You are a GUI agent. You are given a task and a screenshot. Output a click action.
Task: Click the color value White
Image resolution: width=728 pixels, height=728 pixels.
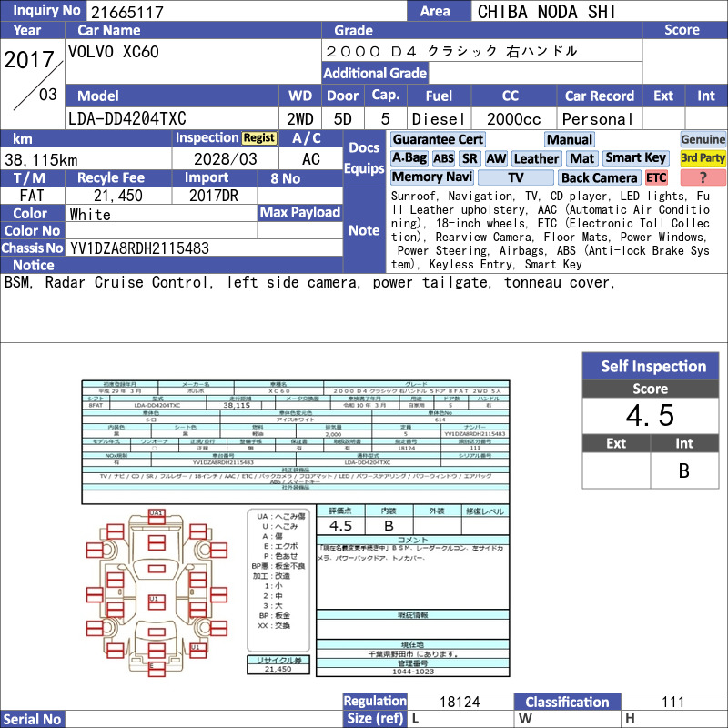pos(90,215)
